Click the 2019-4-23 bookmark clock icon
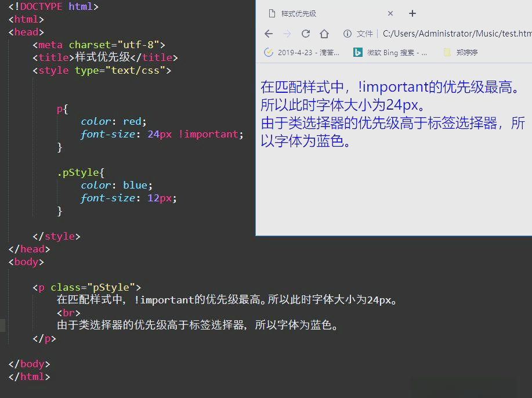The image size is (532, 398). 269,52
